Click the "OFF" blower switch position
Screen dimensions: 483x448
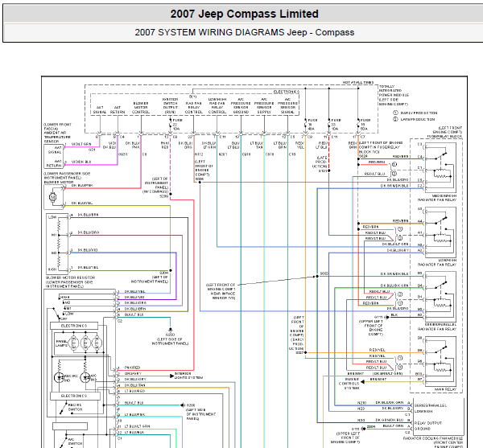(64, 319)
